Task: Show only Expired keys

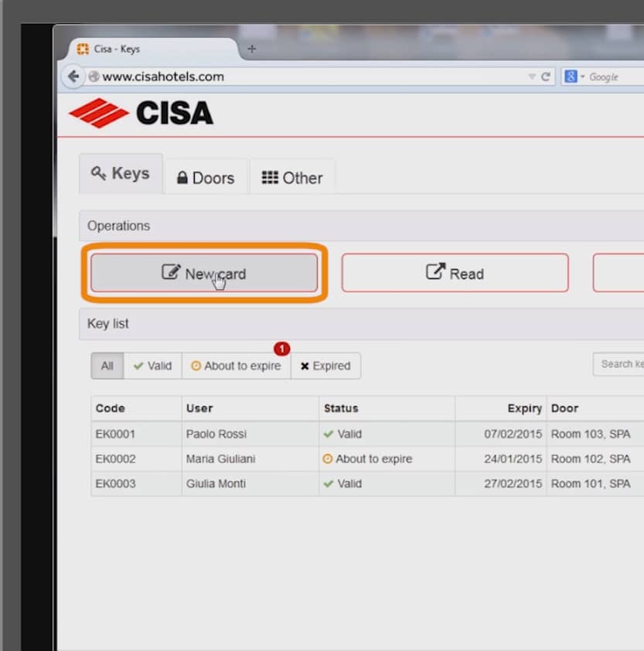Action: point(325,366)
